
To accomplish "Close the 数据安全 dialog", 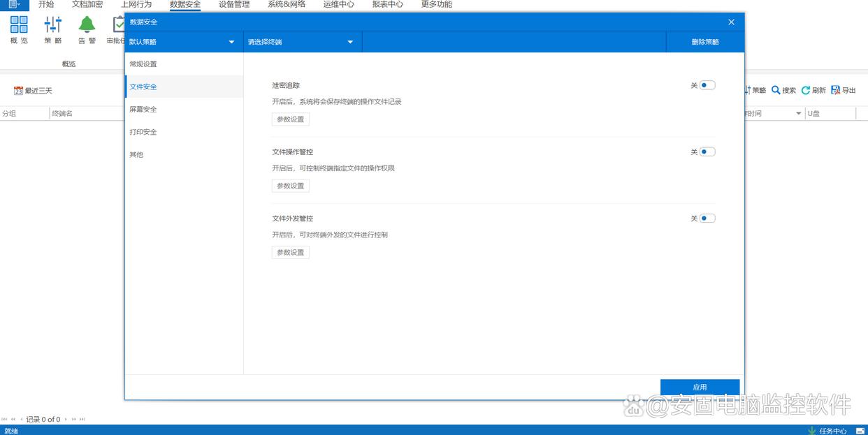I will pyautogui.click(x=731, y=22).
